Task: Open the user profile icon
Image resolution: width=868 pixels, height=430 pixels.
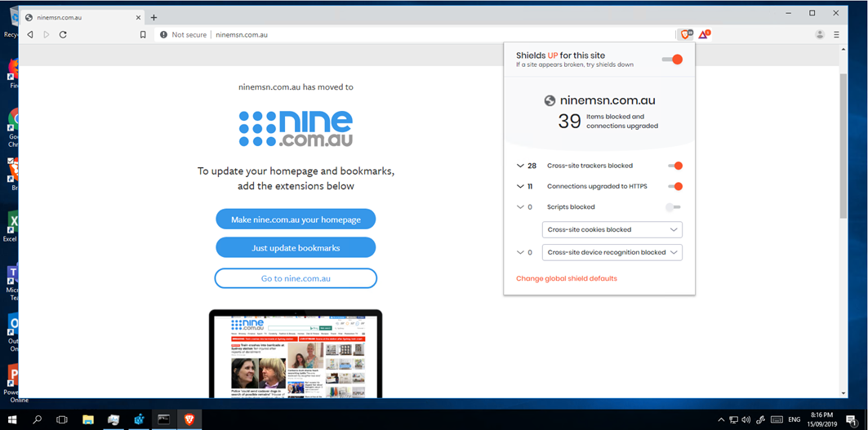Action: [820, 34]
